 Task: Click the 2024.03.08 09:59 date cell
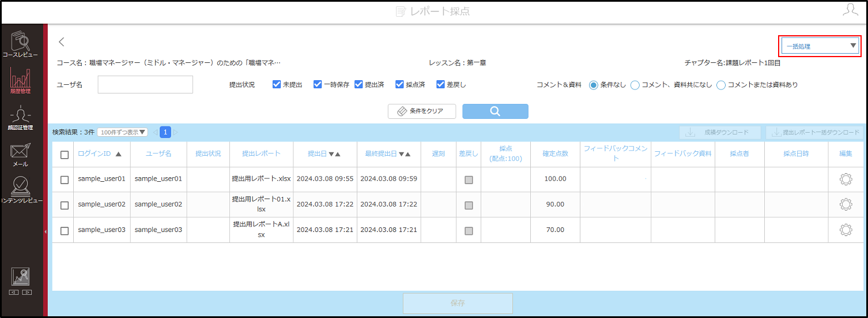pos(388,179)
